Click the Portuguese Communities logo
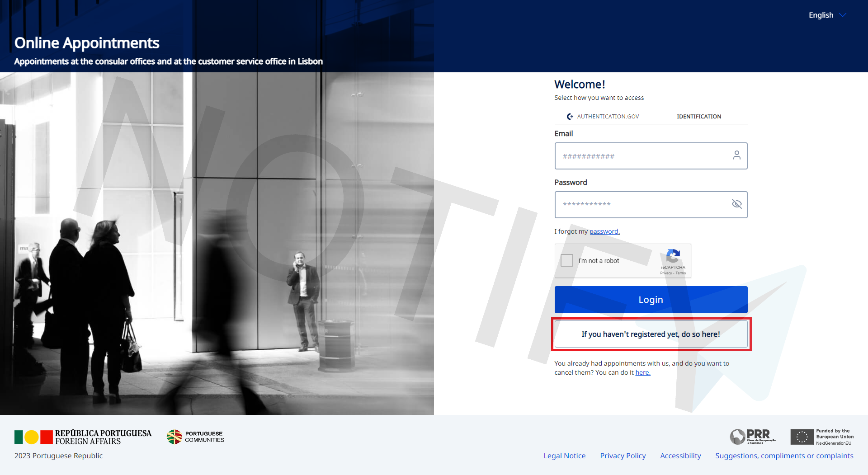Image resolution: width=868 pixels, height=475 pixels. (x=196, y=437)
